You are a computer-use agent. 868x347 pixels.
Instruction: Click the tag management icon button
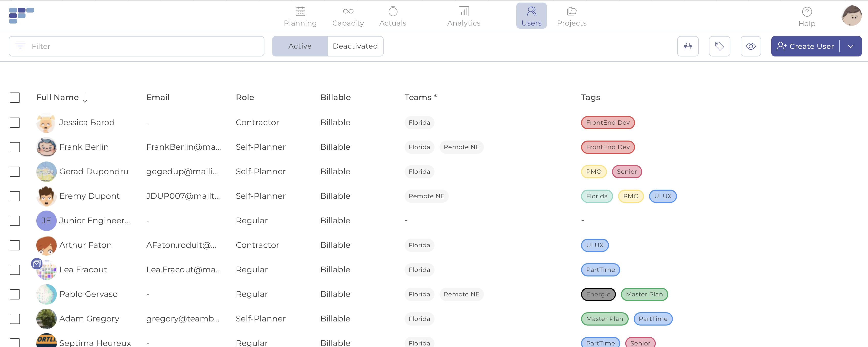point(719,46)
